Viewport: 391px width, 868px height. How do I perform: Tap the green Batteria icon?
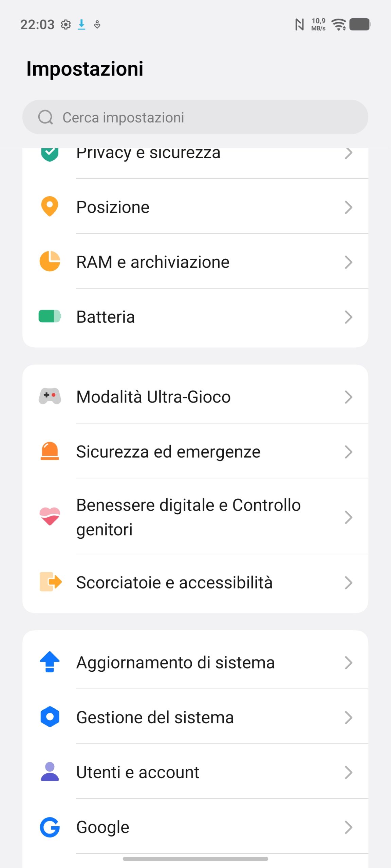50,316
